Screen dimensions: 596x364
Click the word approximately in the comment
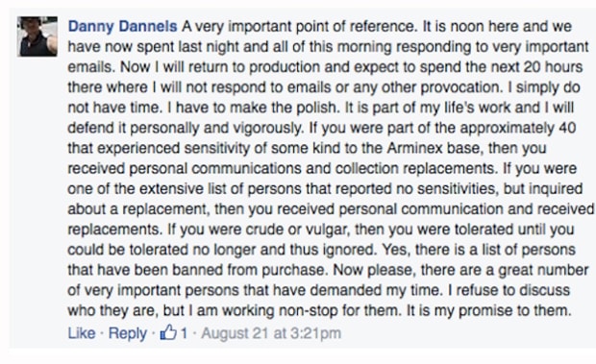(507, 129)
